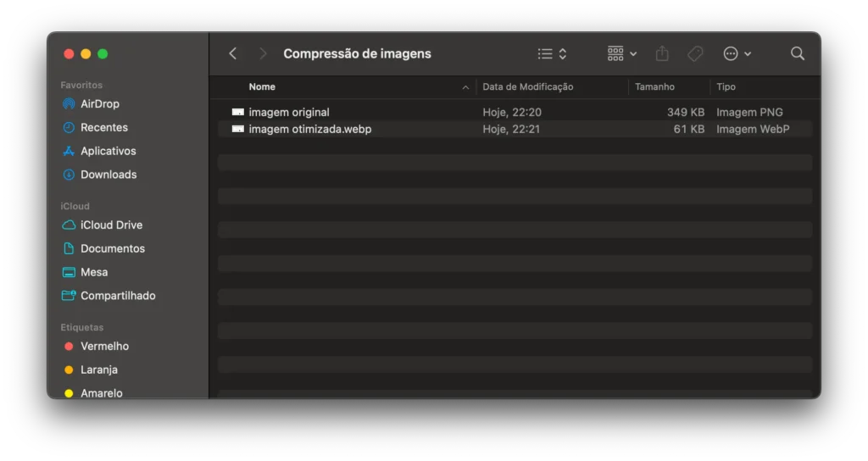The width and height of the screenshot is (868, 461).
Task: Open Downloads in the sidebar
Action: point(108,175)
